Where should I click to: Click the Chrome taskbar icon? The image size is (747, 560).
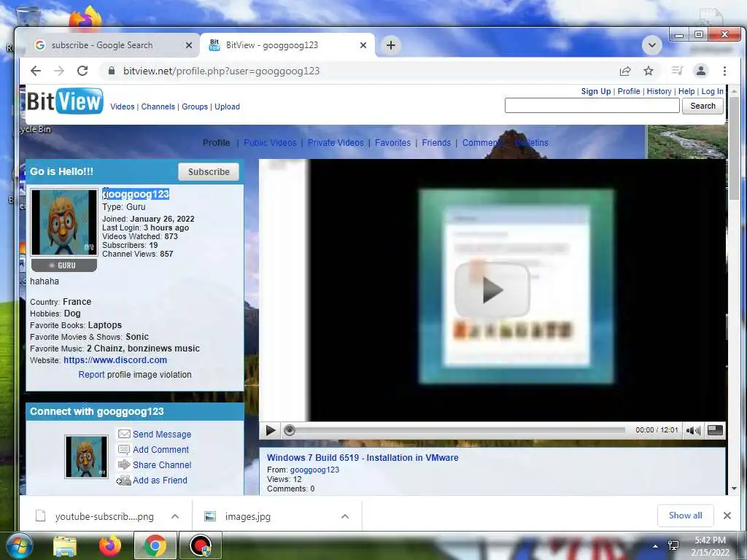click(x=155, y=546)
